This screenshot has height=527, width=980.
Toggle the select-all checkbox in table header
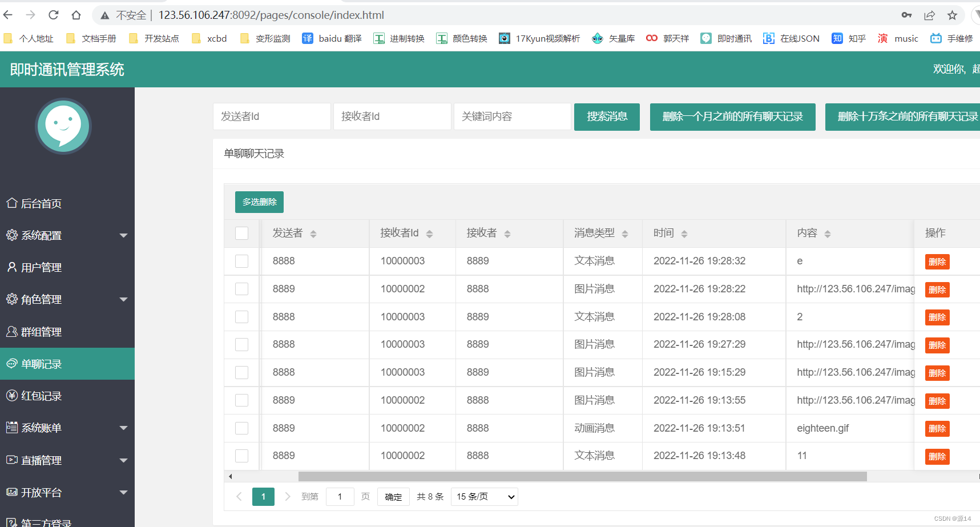242,233
